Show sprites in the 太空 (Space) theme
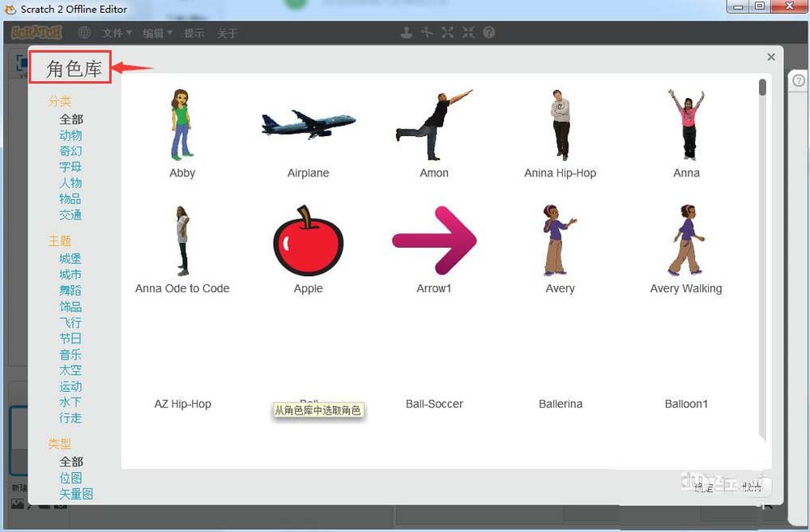This screenshot has width=810, height=532. click(70, 370)
